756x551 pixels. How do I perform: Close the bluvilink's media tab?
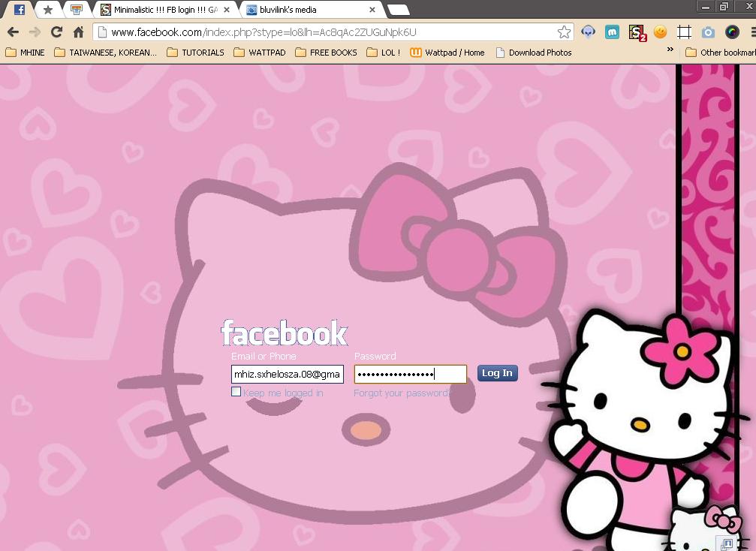pos(372,10)
